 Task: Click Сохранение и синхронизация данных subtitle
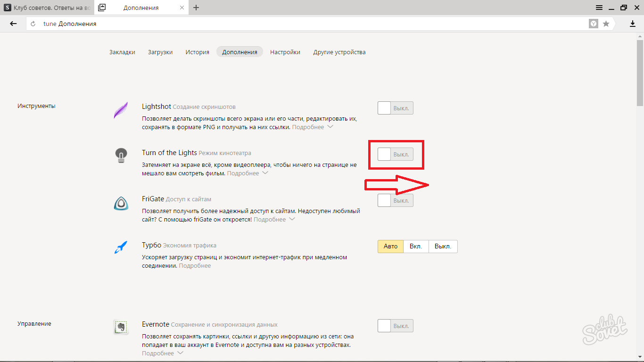pyautogui.click(x=224, y=325)
